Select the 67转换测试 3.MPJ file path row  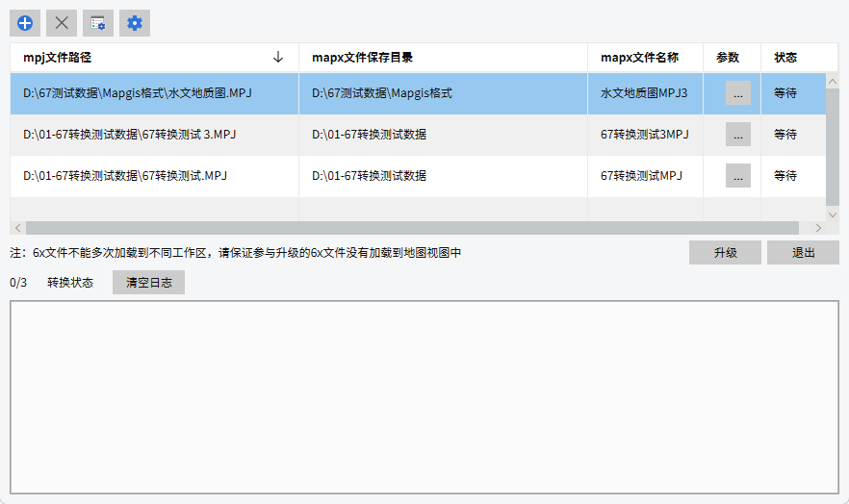click(x=154, y=135)
